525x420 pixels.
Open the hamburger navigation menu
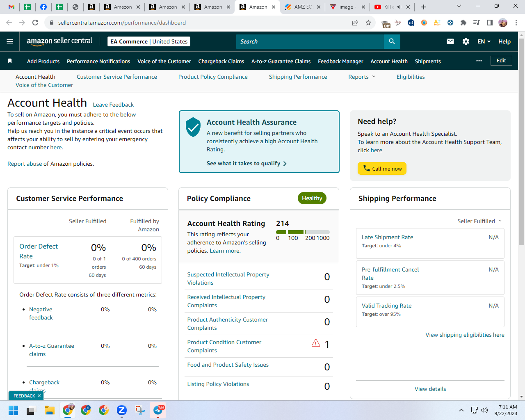tap(10, 41)
